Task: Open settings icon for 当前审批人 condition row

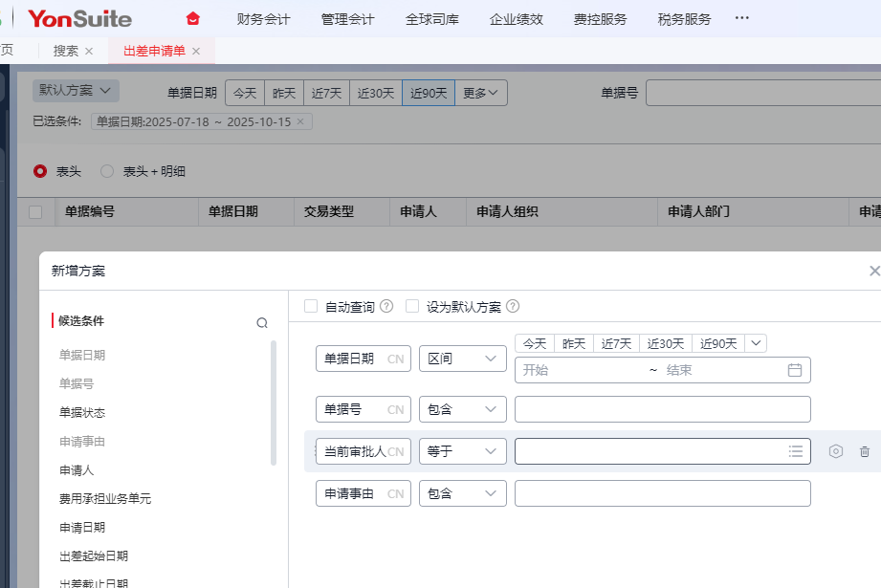Action: 836,451
